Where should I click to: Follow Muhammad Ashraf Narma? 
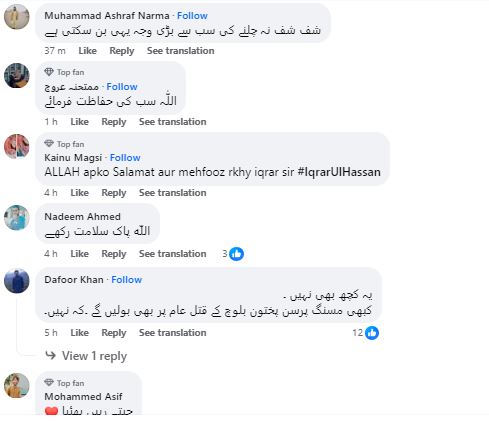tap(192, 16)
